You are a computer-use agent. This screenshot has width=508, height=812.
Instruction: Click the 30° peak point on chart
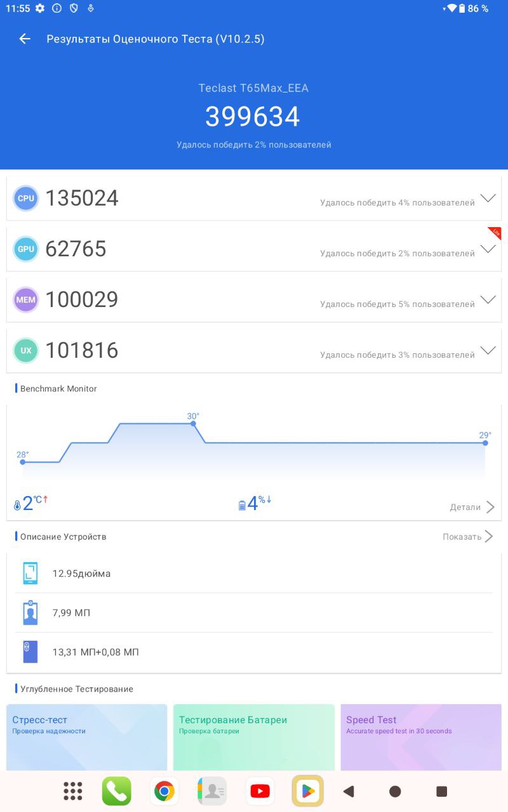(193, 423)
